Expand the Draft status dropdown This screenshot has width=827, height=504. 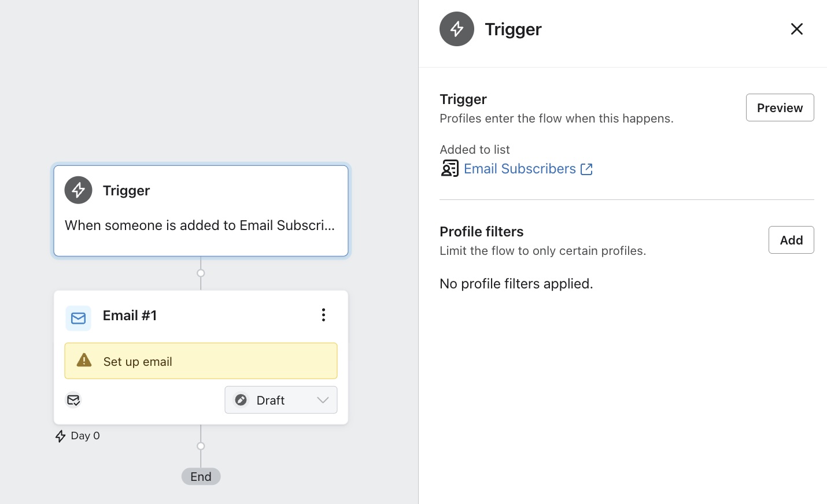[x=280, y=399]
